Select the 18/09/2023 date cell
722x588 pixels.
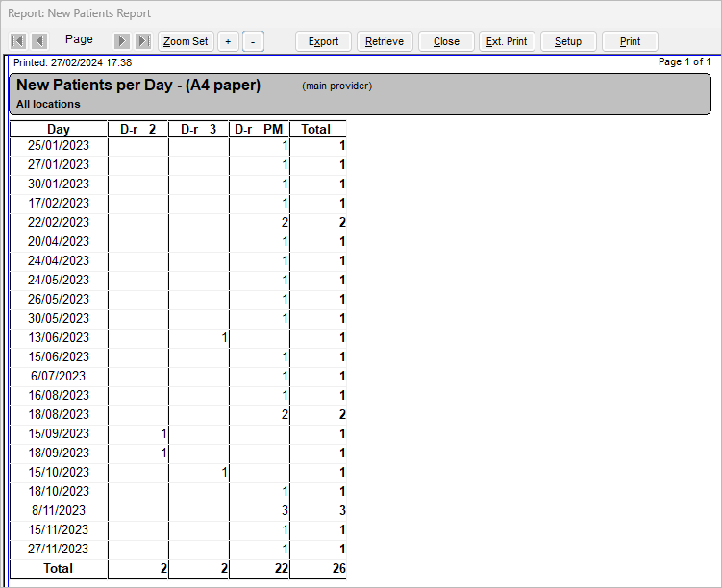[x=59, y=453]
